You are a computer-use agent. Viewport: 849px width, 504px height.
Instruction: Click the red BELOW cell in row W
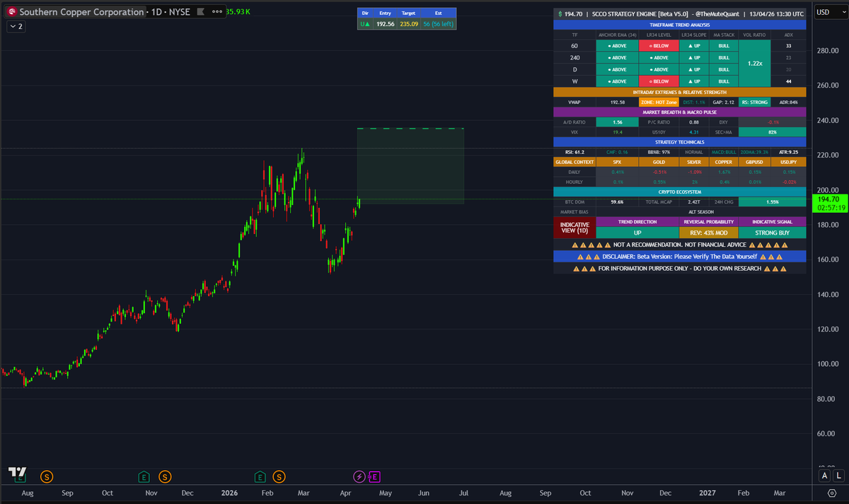[x=659, y=81]
